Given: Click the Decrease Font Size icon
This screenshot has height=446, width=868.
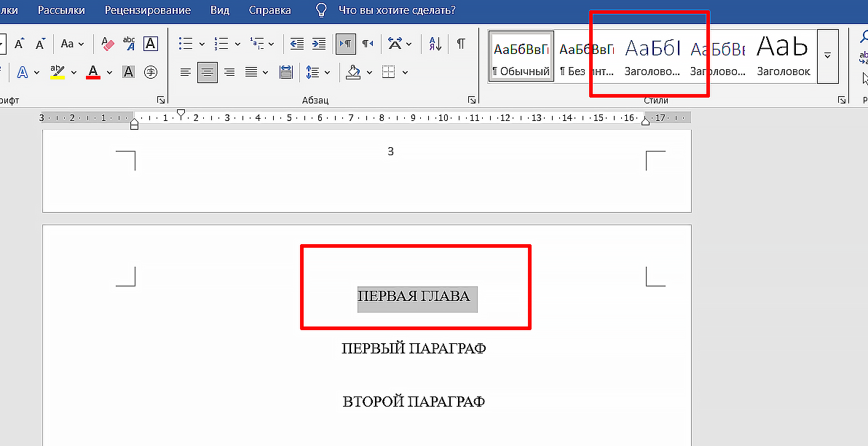Looking at the screenshot, I should [x=40, y=44].
